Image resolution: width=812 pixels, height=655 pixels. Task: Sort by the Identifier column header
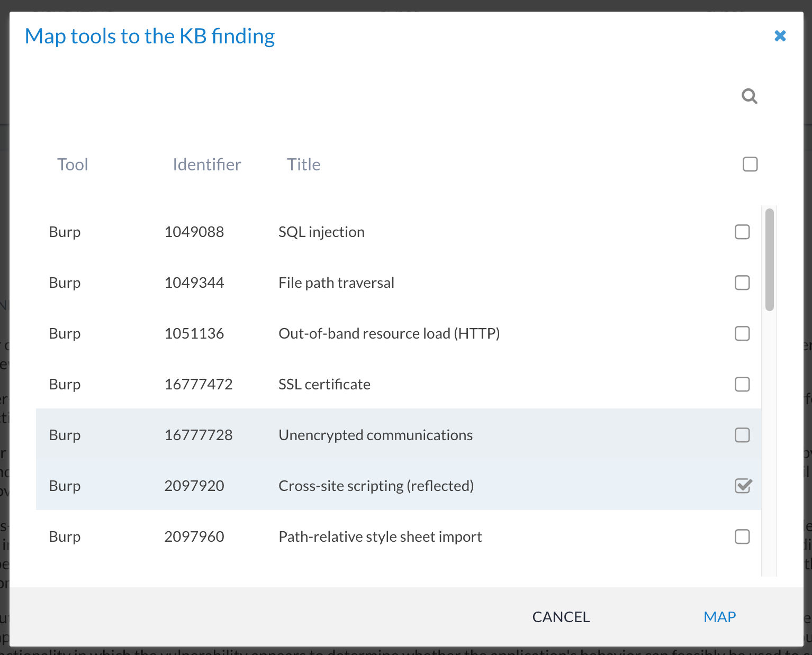click(x=206, y=165)
